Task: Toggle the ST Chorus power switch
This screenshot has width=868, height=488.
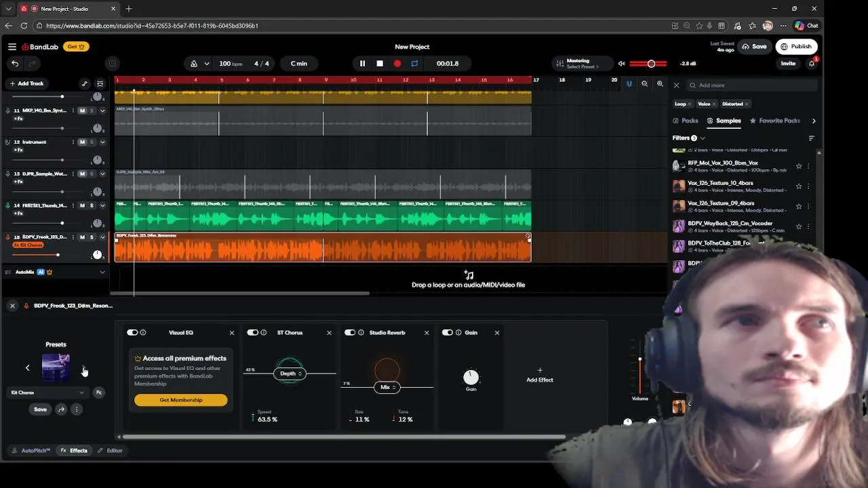Action: click(252, 333)
